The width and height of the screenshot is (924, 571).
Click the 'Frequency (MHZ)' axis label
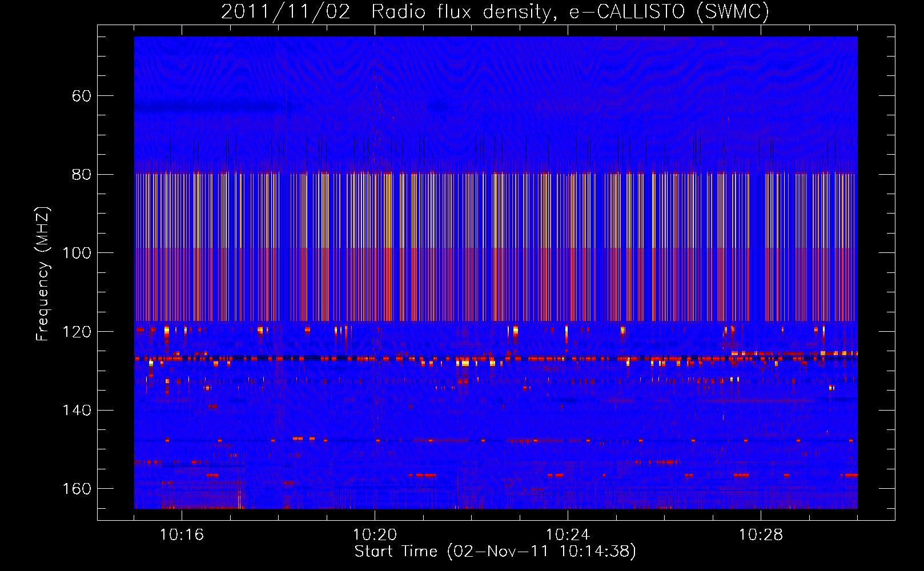click(43, 274)
